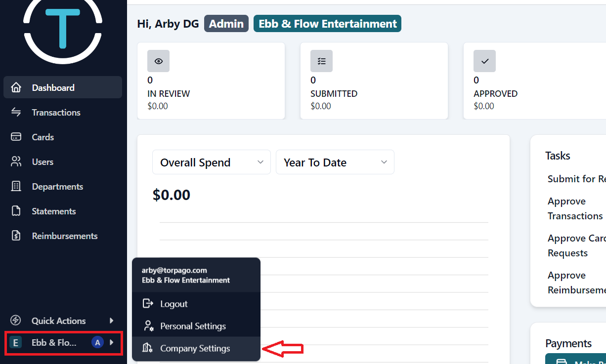
Task: Click the Quick Actions lightning icon
Action: (16, 321)
